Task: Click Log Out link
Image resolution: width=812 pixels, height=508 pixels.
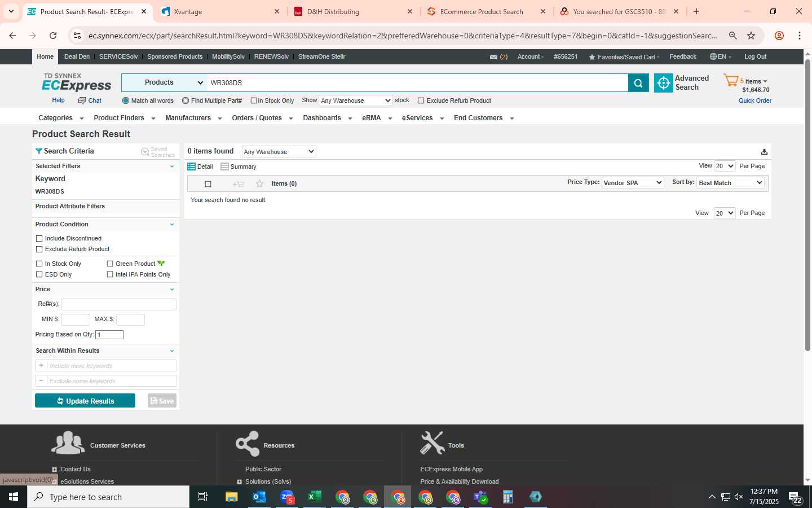Action: (x=755, y=56)
